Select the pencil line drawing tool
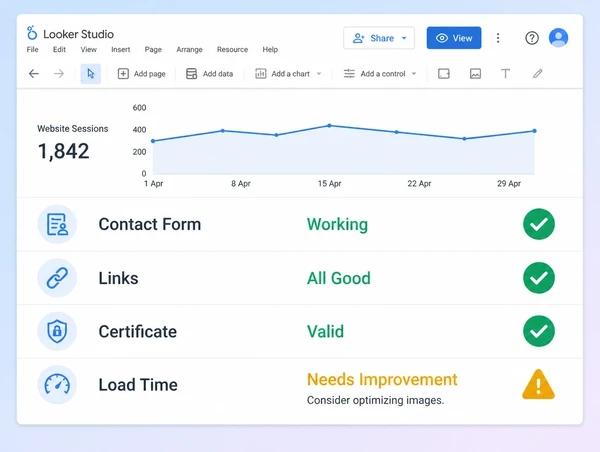The width and height of the screenshot is (600, 452). coord(538,73)
